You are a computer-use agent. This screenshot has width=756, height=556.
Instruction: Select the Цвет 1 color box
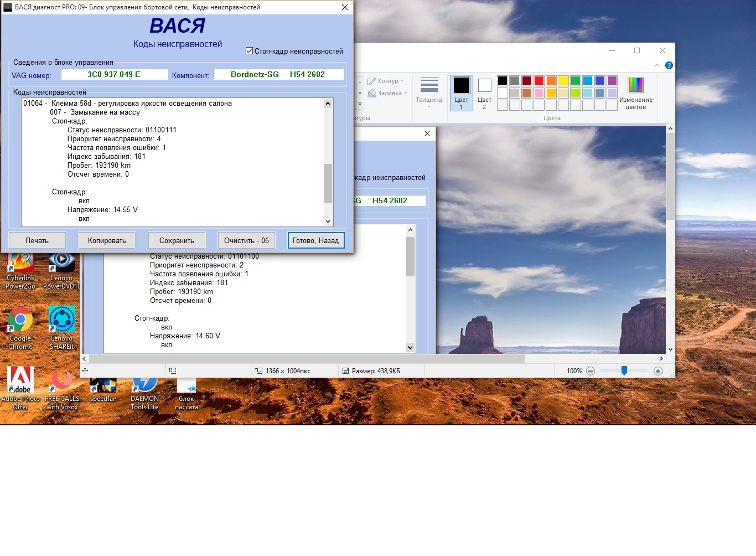pos(461,92)
